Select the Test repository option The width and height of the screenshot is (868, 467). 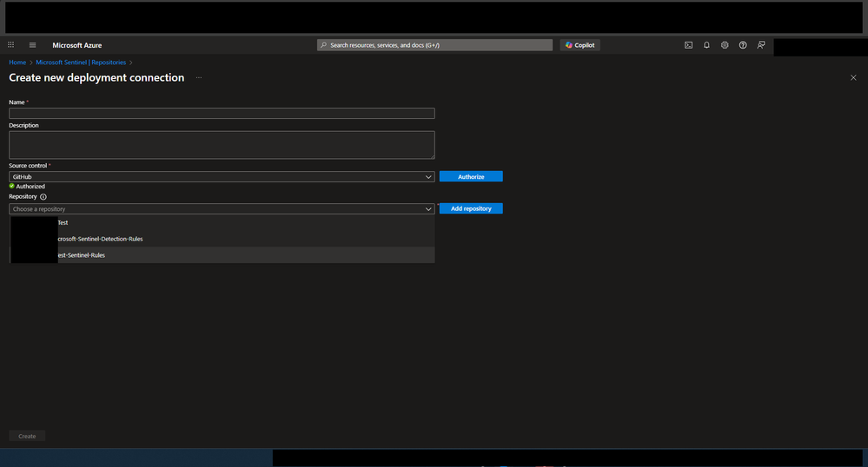click(x=222, y=222)
